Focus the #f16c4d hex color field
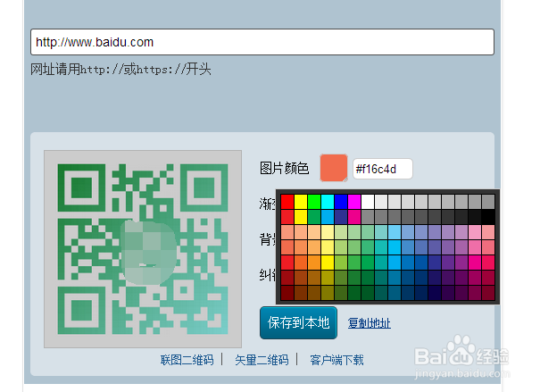Image resolution: width=540 pixels, height=392 pixels. [382, 169]
